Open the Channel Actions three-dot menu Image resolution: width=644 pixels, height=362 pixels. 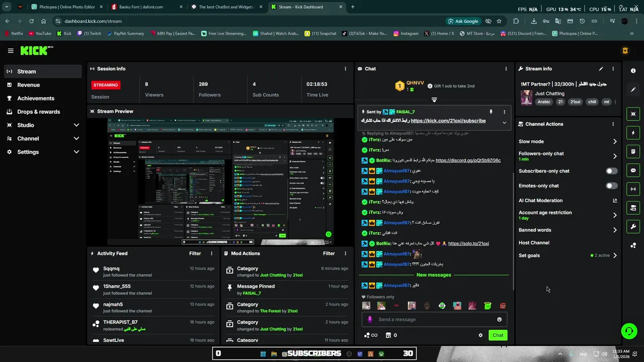click(613, 124)
